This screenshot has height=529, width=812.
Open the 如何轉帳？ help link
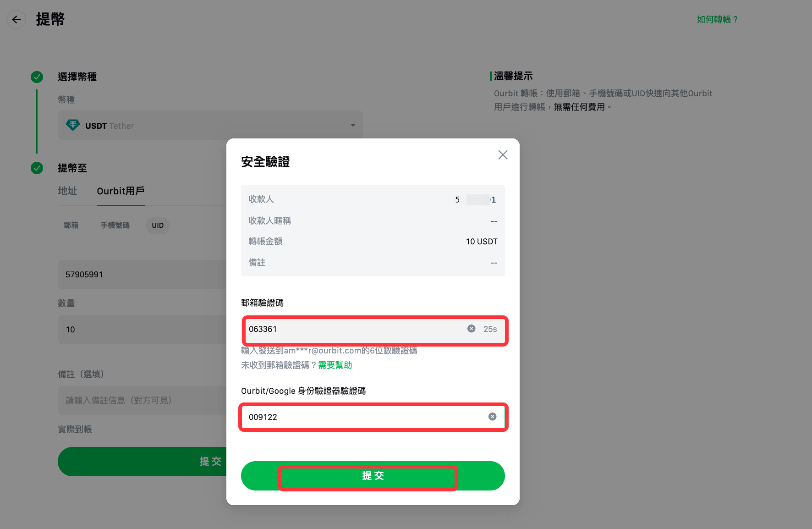tap(717, 19)
